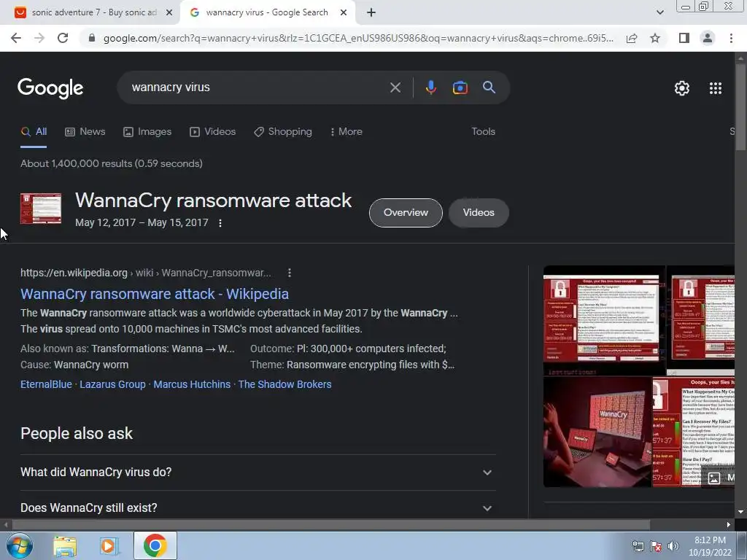
Task: Clear the search box with the X
Action: pos(395,87)
